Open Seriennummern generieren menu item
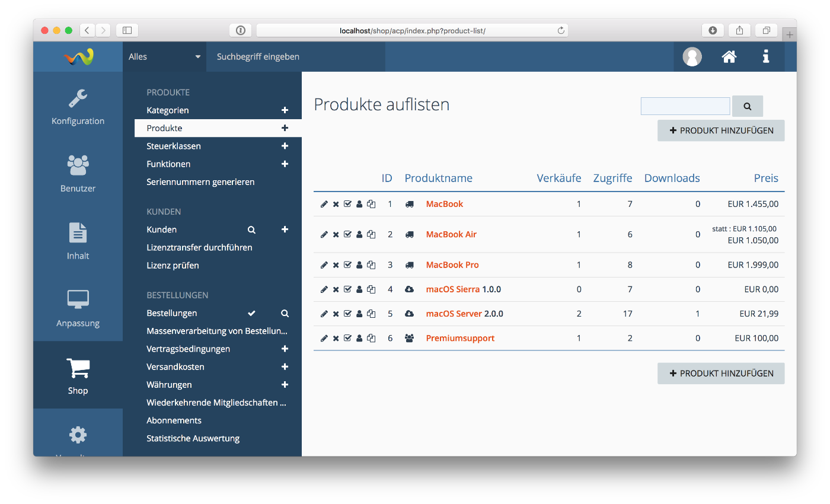This screenshot has width=830, height=504. [x=200, y=182]
